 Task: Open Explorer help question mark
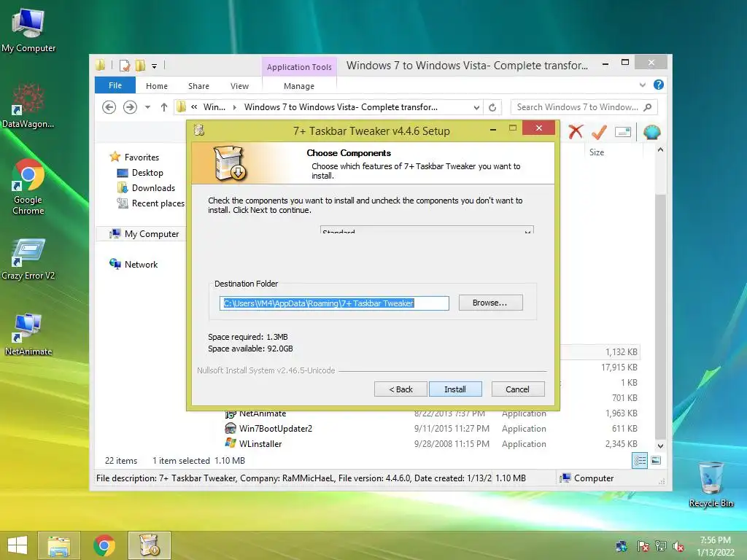pyautogui.click(x=659, y=85)
